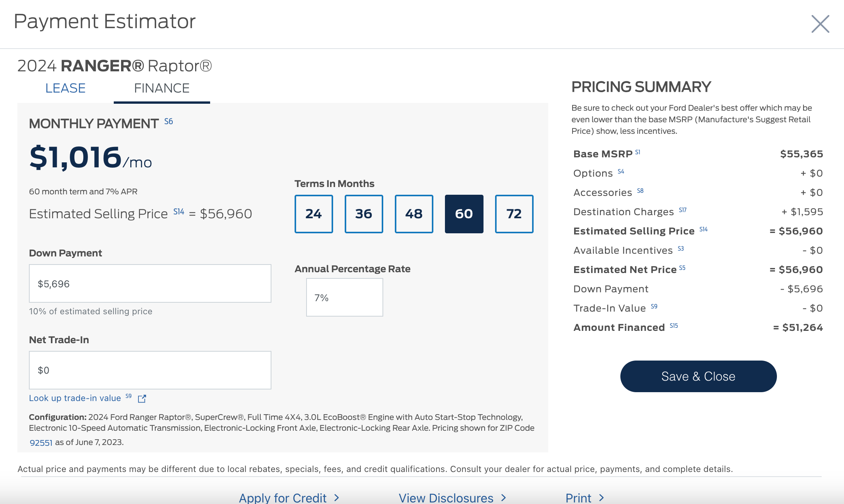Open S8 footnote next to Accessories
This screenshot has height=504, width=844.
click(x=640, y=191)
